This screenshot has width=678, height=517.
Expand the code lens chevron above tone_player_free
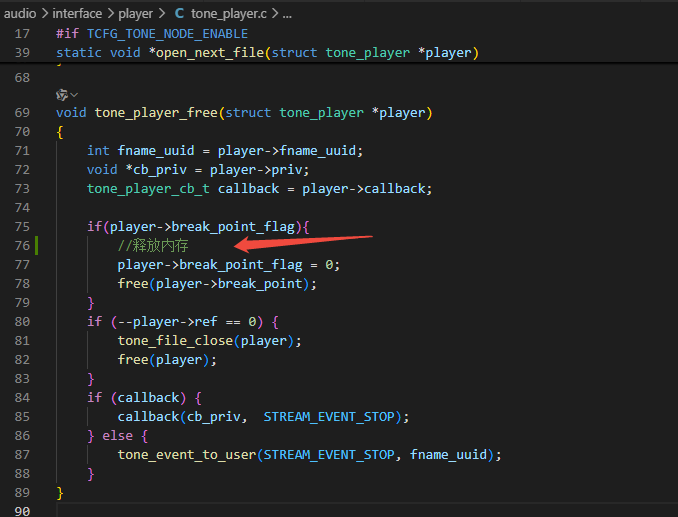[74, 95]
